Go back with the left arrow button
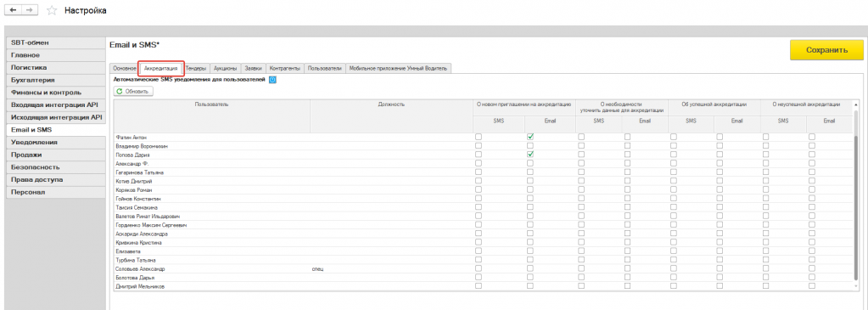This screenshot has width=868, height=310. (x=14, y=10)
